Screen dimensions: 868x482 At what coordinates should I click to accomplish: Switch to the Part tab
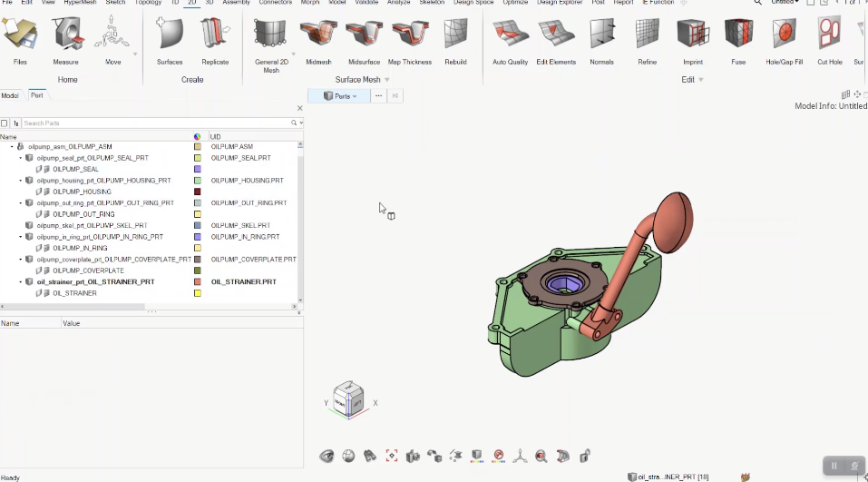click(x=37, y=95)
